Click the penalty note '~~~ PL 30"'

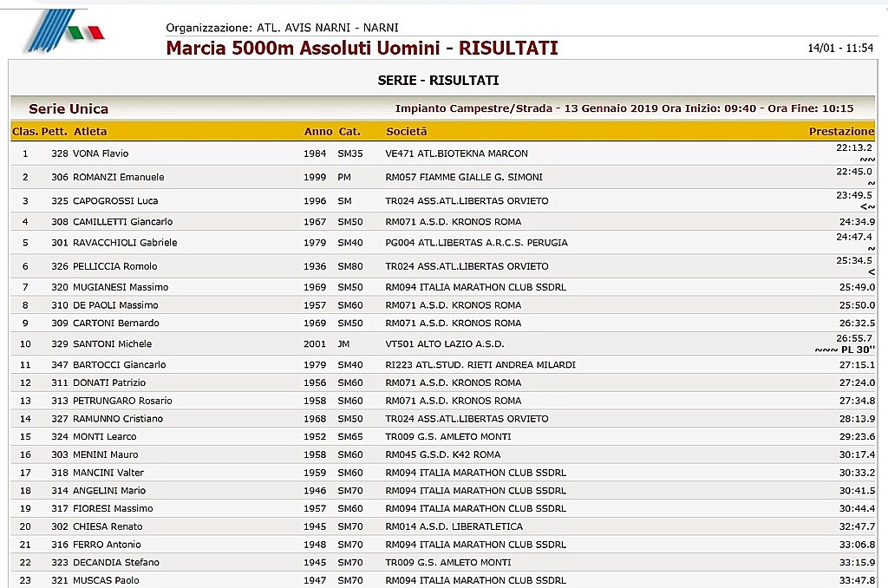point(845,350)
